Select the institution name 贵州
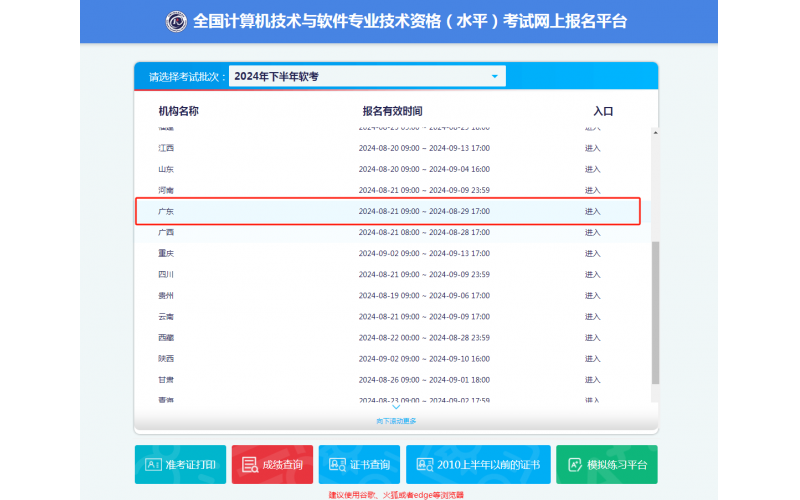This screenshot has width=800, height=500. pos(166,296)
